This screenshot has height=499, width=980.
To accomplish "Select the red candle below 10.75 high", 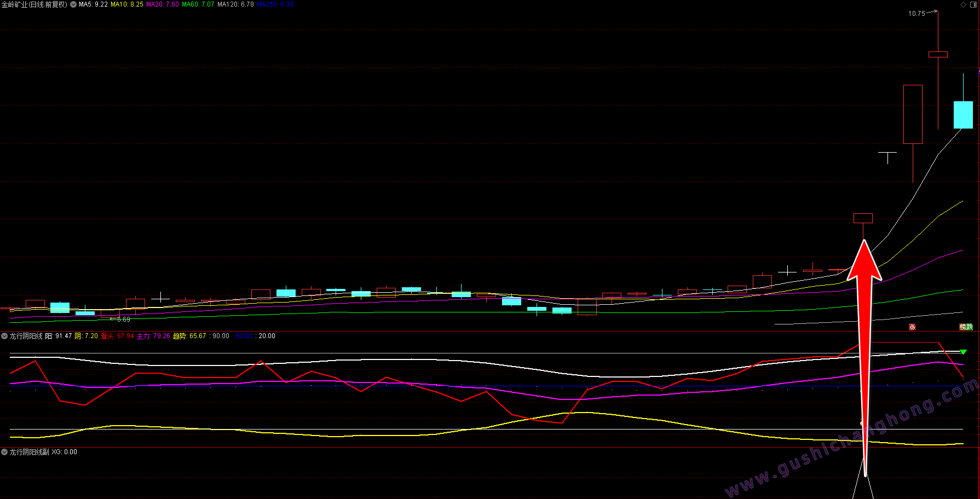I will [938, 54].
